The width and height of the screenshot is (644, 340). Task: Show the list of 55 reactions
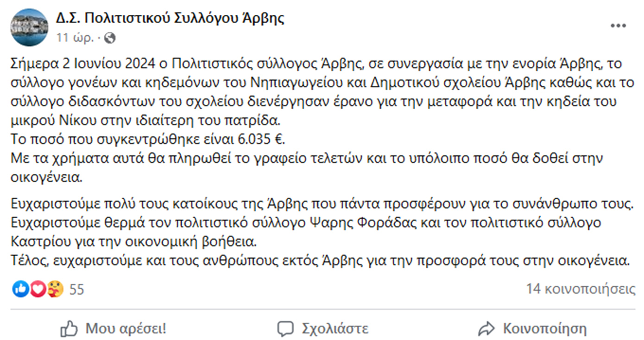[x=77, y=290]
